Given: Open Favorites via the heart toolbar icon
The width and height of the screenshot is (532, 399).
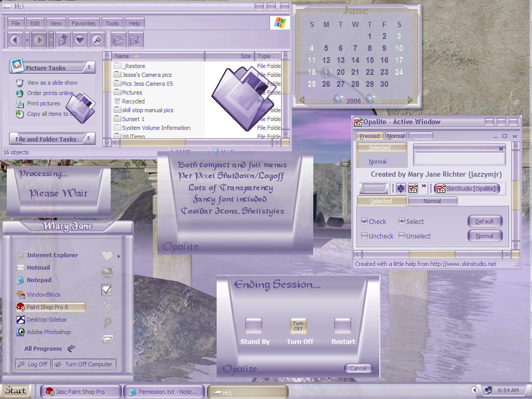Looking at the screenshot, I should pos(79,40).
